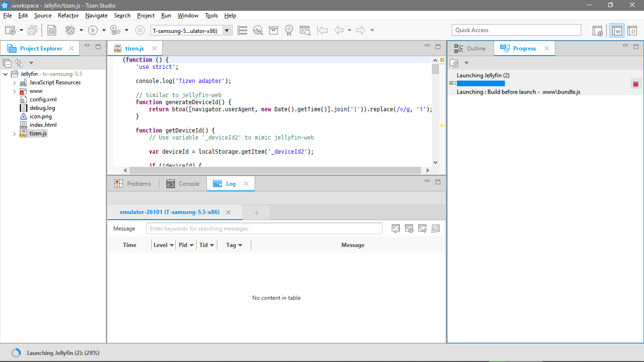Collapse all items in Project Explorer
The image size is (644, 362).
pyautogui.click(x=7, y=63)
